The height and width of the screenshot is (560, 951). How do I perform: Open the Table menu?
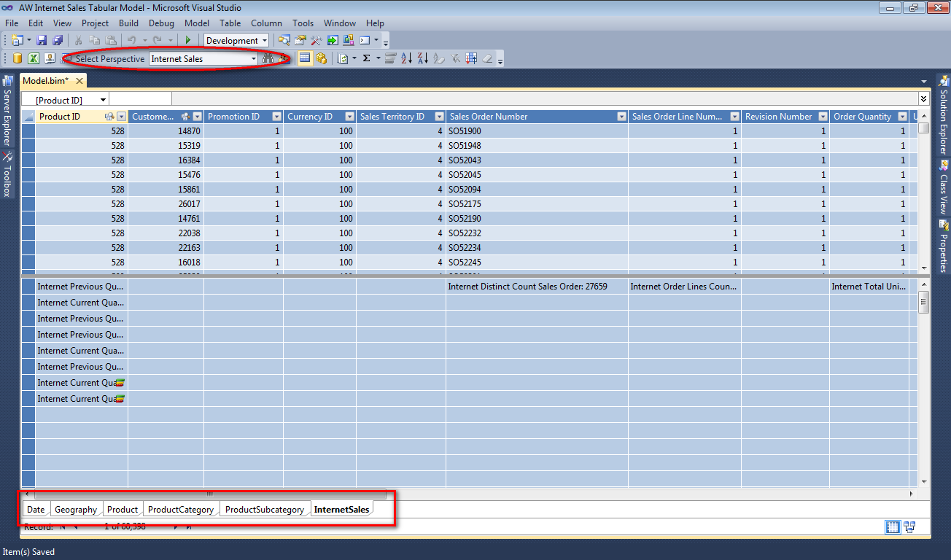coord(230,23)
